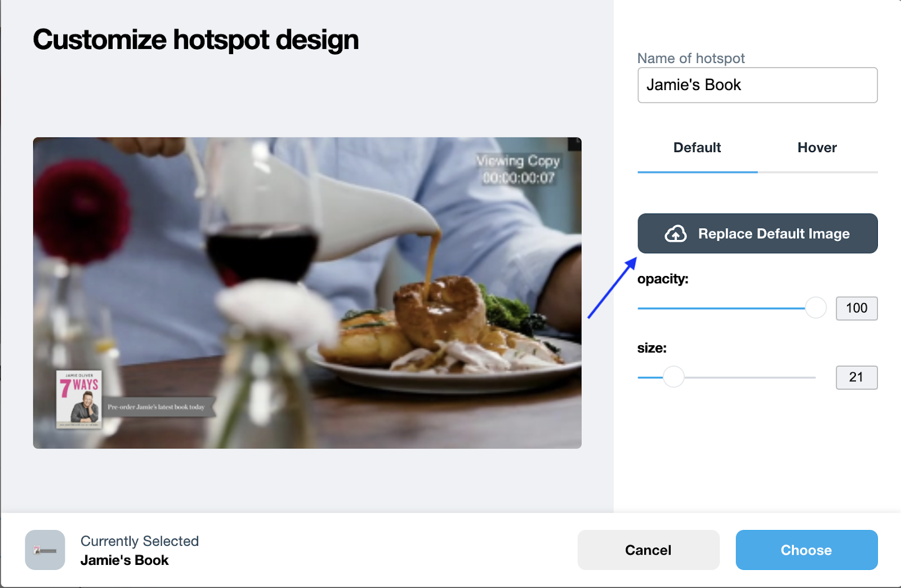Click the Pre-order Jamie's latest book banner
Screen dimensions: 901x588
(x=158, y=407)
